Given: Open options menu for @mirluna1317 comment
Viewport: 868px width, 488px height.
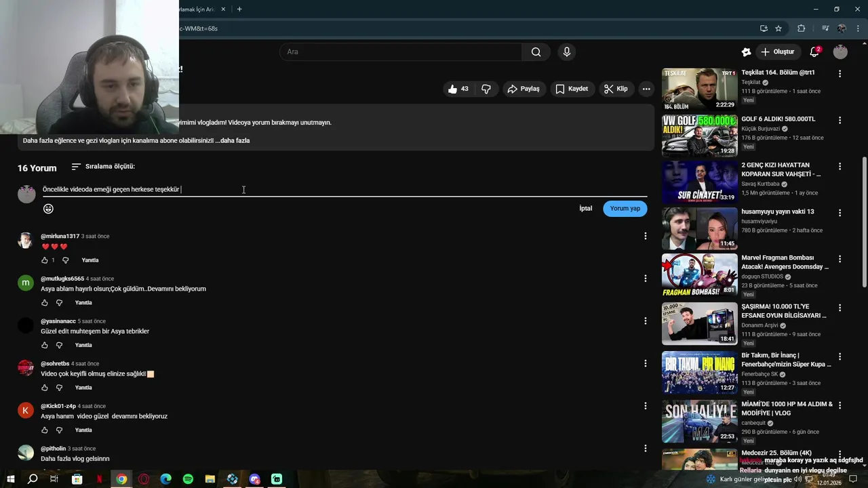Looking at the screenshot, I should pos(645,236).
